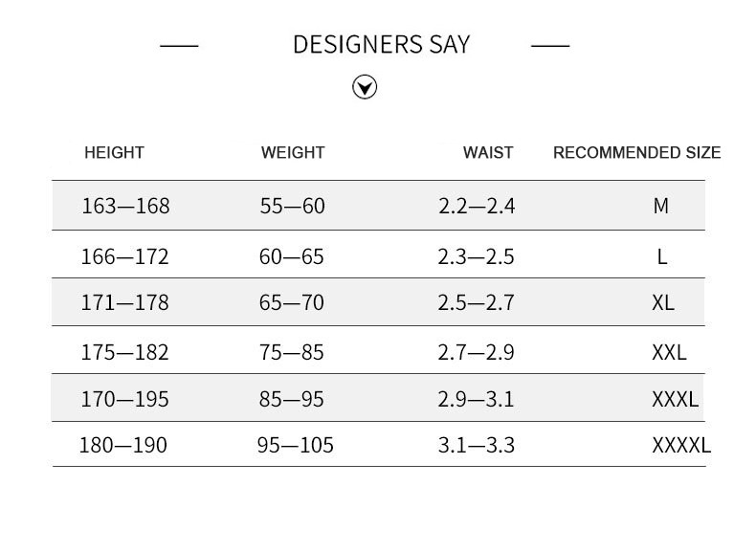Click the DESIGNERS SAY heading

point(381,45)
